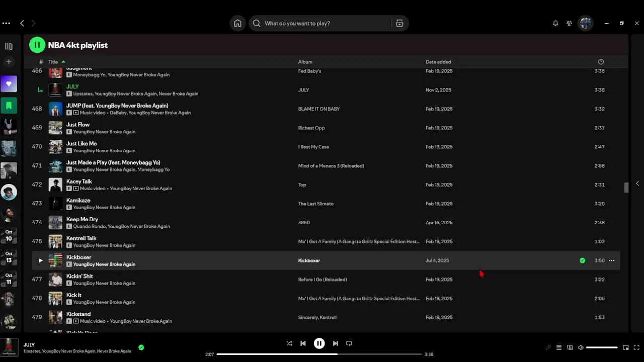
Task: Open album Before I Go (Reloaded)
Action: click(323, 280)
